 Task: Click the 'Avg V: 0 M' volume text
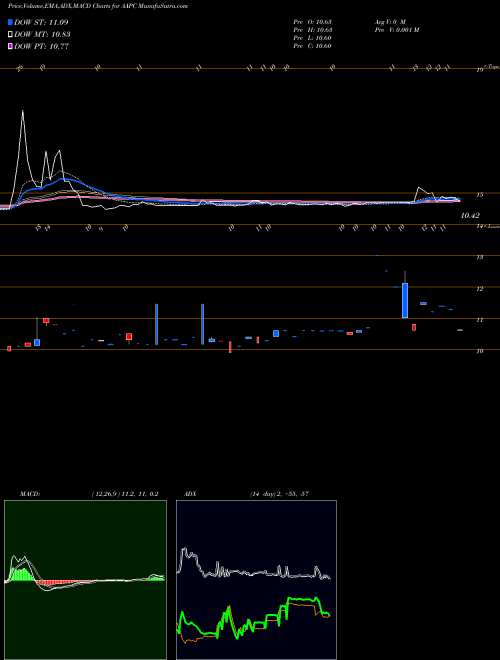pos(389,21)
